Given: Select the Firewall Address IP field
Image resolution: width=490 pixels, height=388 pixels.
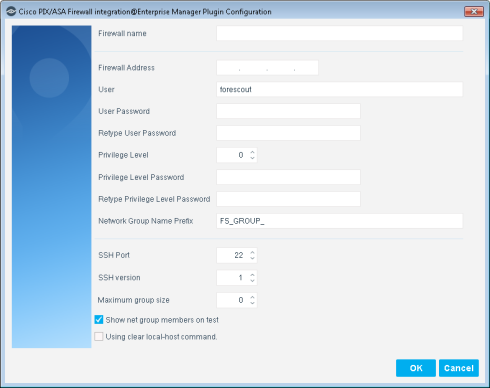Looking at the screenshot, I should coord(267,68).
